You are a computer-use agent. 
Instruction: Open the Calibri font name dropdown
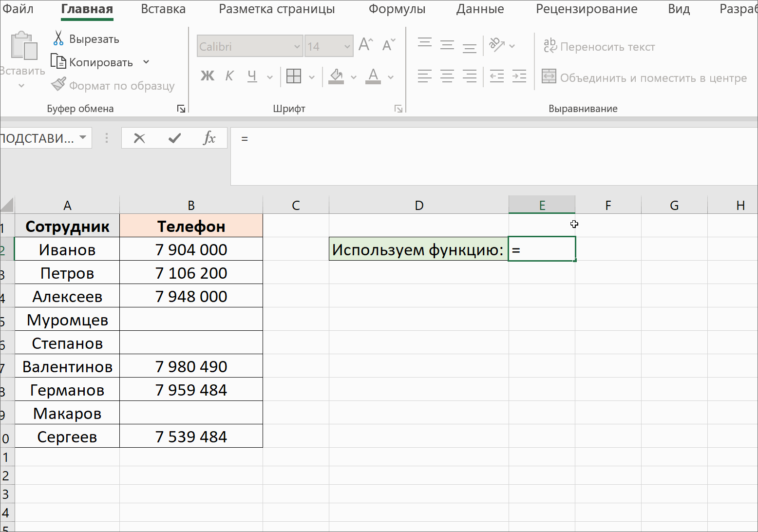pyautogui.click(x=297, y=47)
